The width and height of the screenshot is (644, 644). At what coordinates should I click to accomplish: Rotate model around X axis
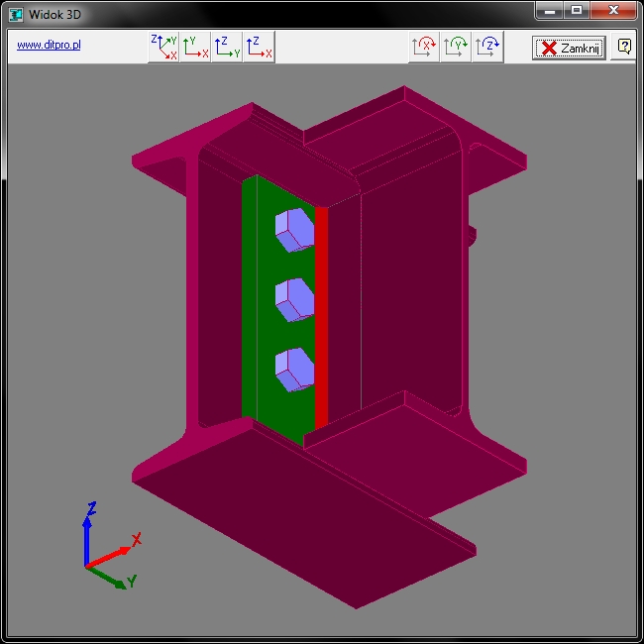tap(424, 48)
